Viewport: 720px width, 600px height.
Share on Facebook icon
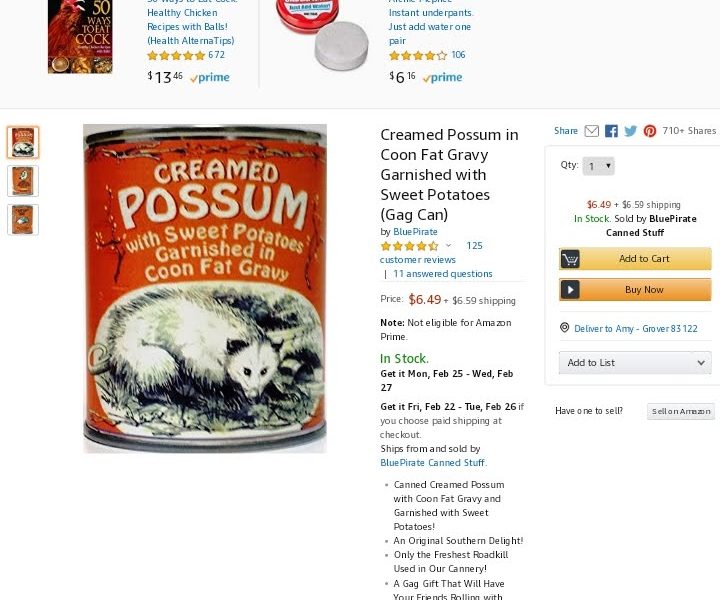tap(611, 131)
